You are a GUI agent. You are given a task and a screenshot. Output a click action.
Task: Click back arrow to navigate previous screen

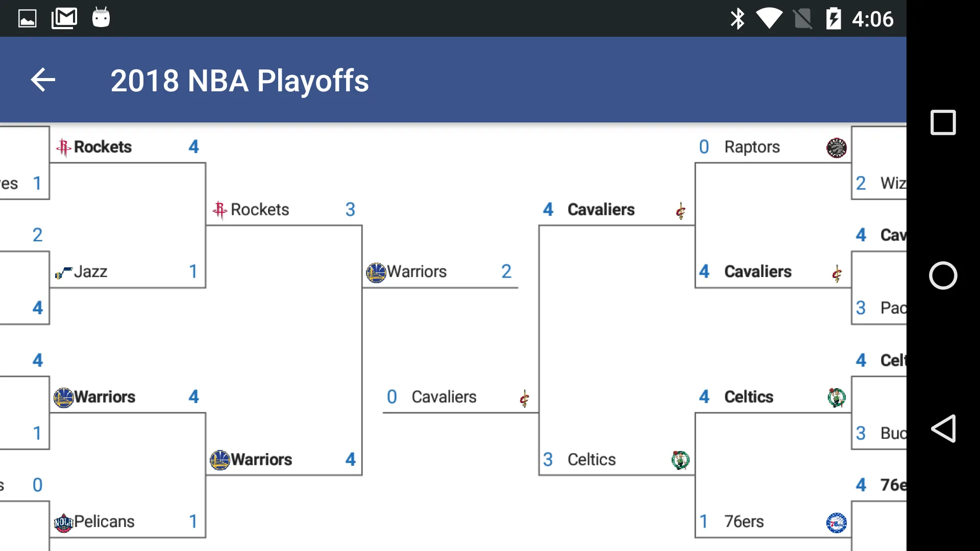click(x=42, y=80)
